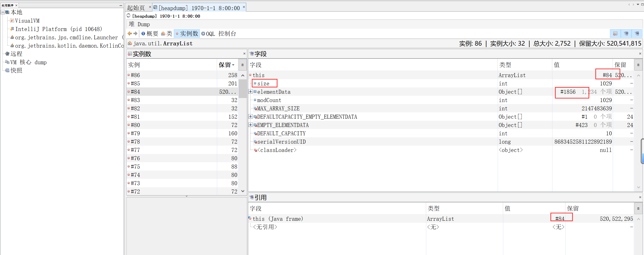Select the size field row
The image size is (644, 255).
441,83
